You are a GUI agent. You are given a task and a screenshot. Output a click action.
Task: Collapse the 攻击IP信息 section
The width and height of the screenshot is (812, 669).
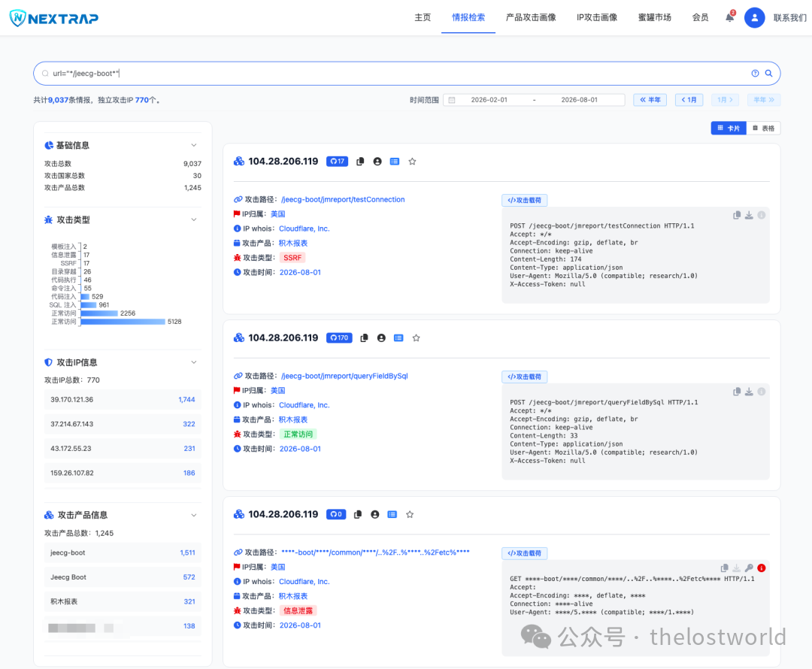194,362
